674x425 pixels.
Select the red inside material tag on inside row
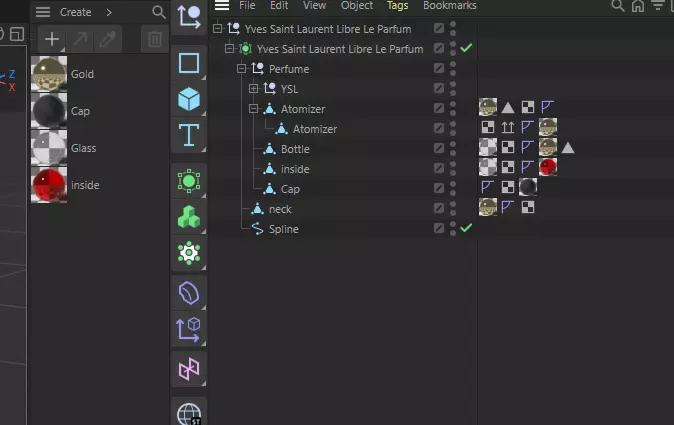click(x=548, y=167)
